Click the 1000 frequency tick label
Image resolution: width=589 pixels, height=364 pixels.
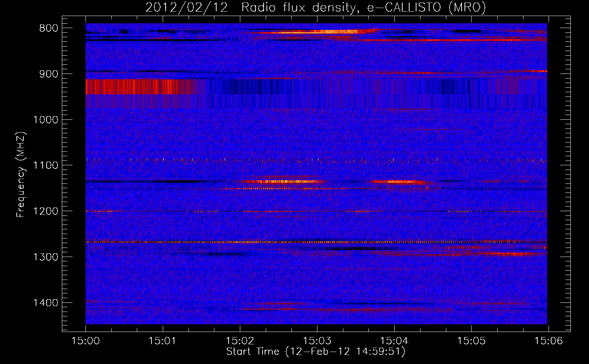46,120
